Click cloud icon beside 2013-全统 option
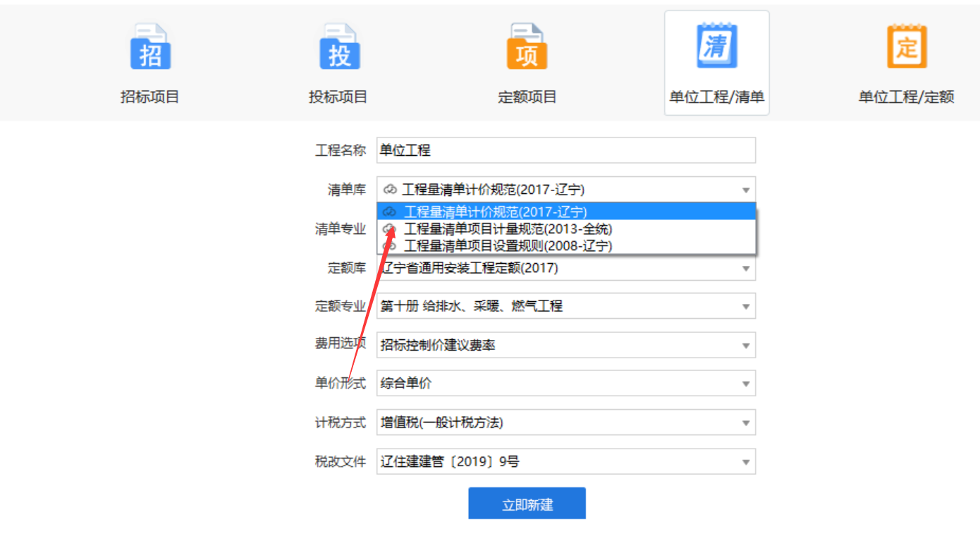The width and height of the screenshot is (980, 560). (388, 229)
